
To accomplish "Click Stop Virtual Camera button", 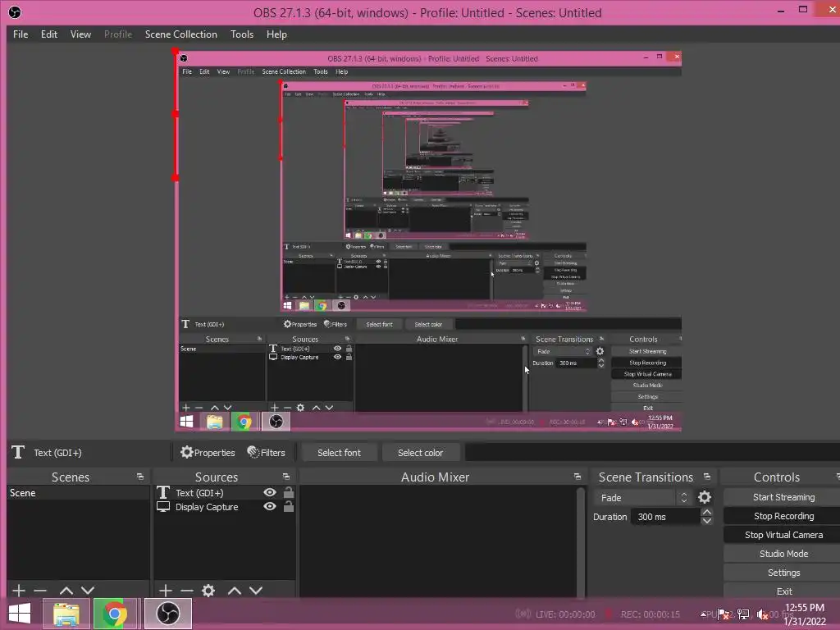I will point(783,535).
